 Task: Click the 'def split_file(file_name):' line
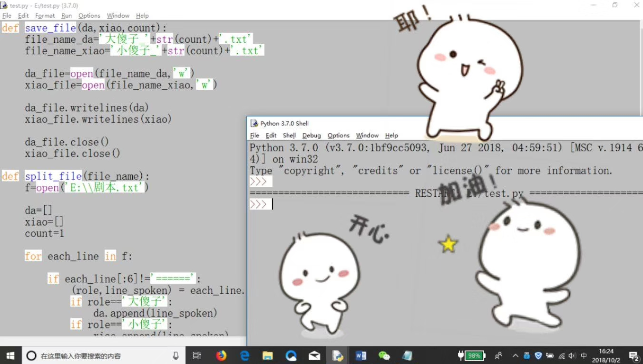[x=76, y=176]
